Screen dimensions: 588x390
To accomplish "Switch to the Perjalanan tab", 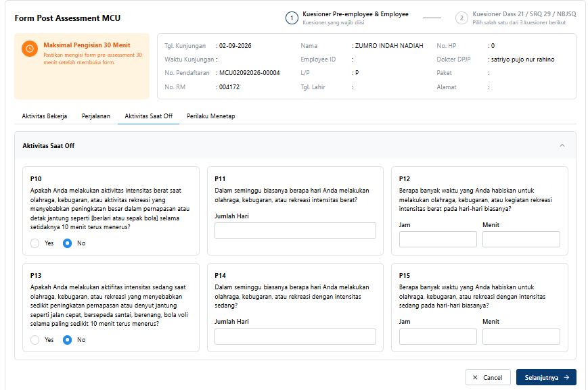I will (x=96, y=116).
